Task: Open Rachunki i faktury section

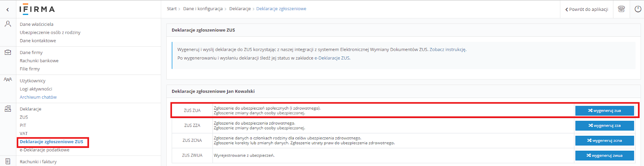Action: point(38,162)
